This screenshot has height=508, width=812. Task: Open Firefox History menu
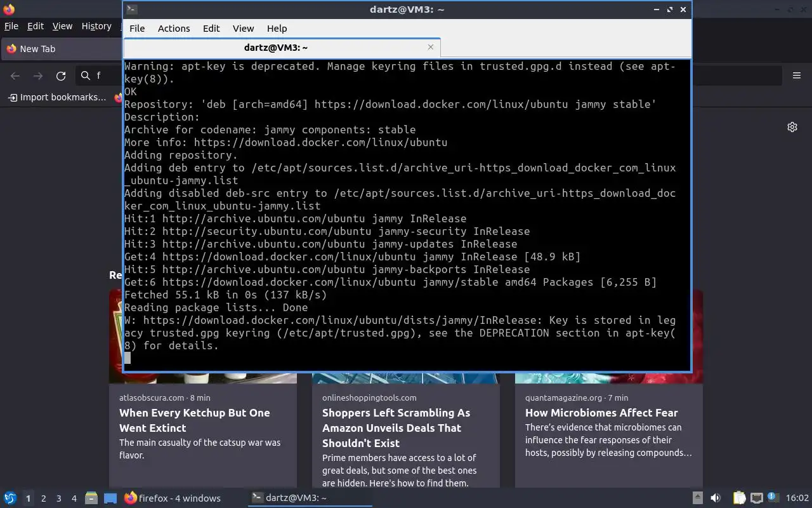[96, 26]
